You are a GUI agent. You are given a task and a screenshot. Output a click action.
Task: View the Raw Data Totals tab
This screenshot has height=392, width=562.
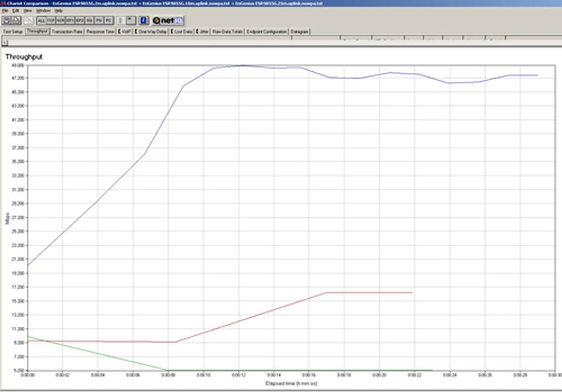point(228,31)
